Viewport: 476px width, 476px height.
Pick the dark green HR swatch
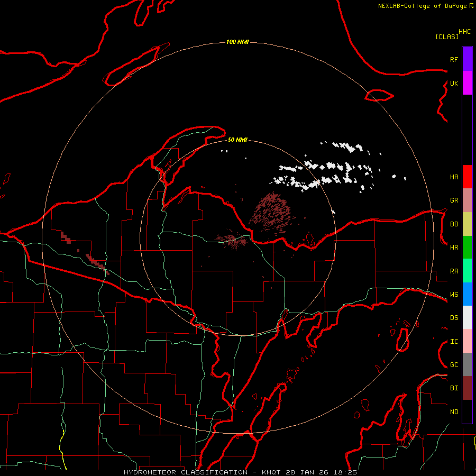467,247
